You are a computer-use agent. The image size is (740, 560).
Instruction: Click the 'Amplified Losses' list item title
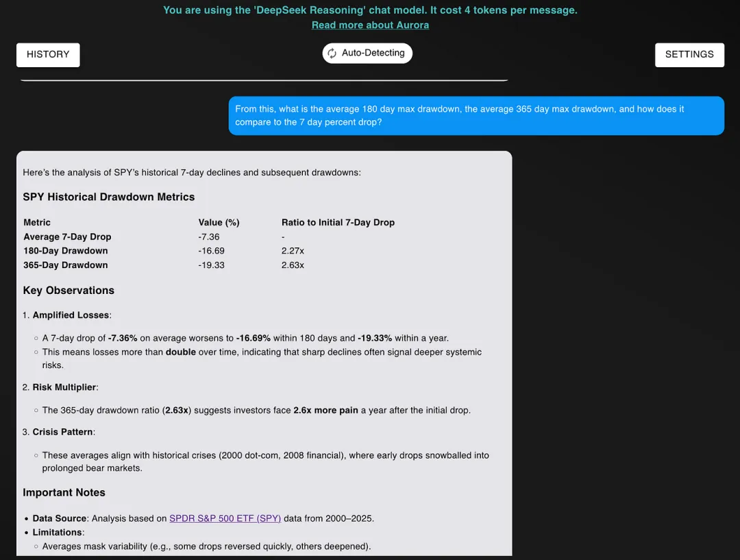click(x=71, y=315)
